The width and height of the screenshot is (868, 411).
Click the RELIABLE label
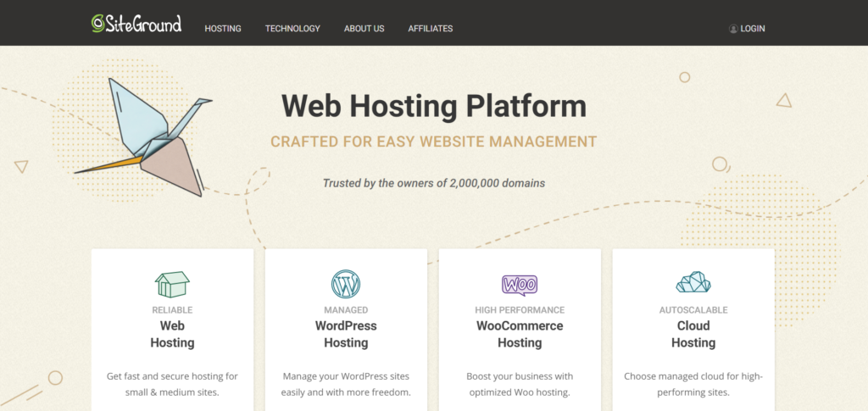(x=172, y=310)
